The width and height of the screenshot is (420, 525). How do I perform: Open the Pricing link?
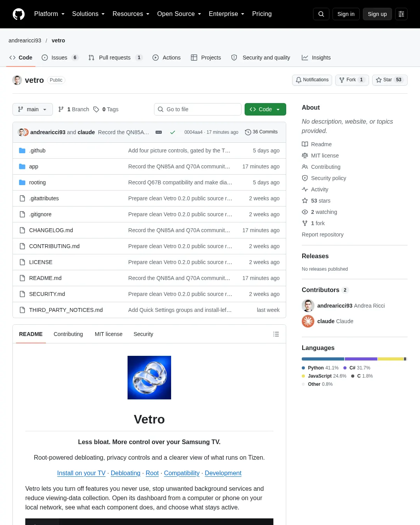click(x=262, y=14)
